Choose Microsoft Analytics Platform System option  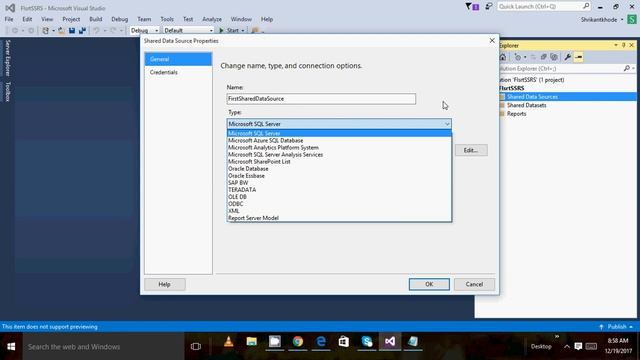pos(339,147)
